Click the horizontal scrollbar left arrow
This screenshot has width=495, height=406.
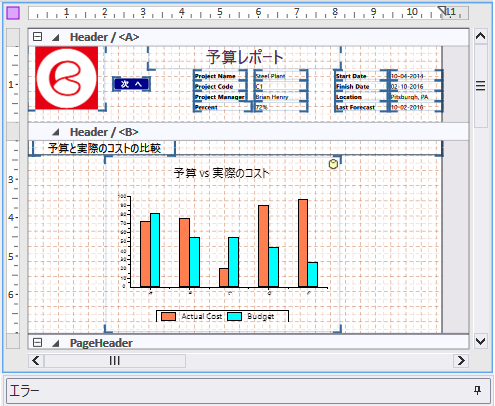[36, 361]
